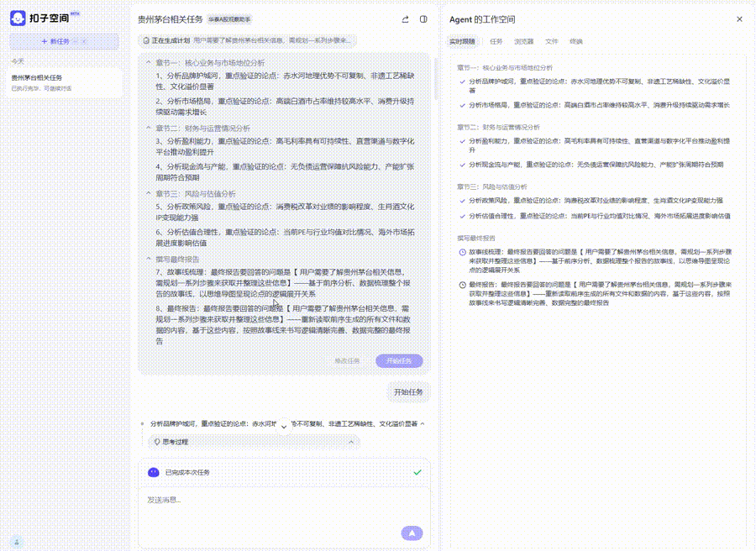The height and width of the screenshot is (551, 756).
Task: Toggle the side panel layout icon
Action: tap(423, 19)
